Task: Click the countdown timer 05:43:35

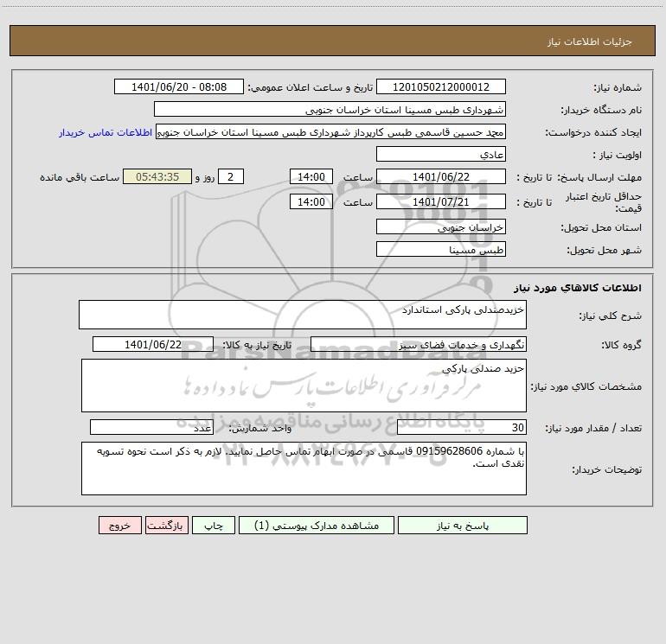Action: coord(157,176)
